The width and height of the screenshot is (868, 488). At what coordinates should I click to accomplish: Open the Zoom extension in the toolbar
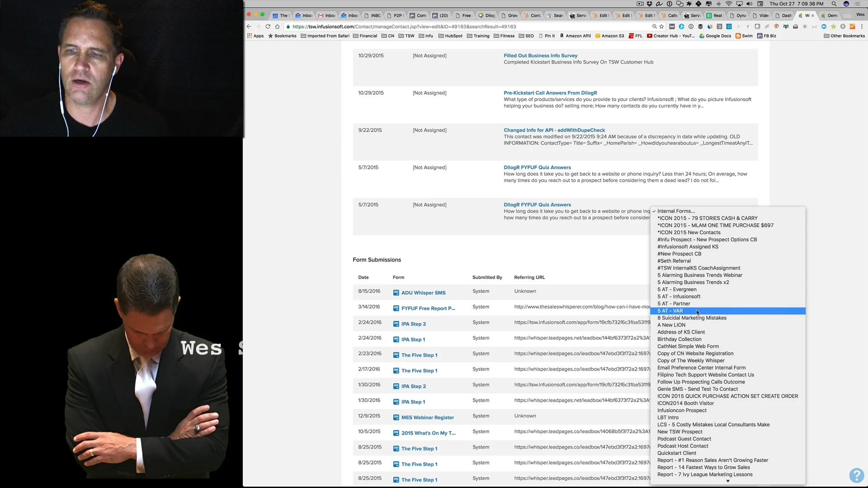[x=823, y=27]
